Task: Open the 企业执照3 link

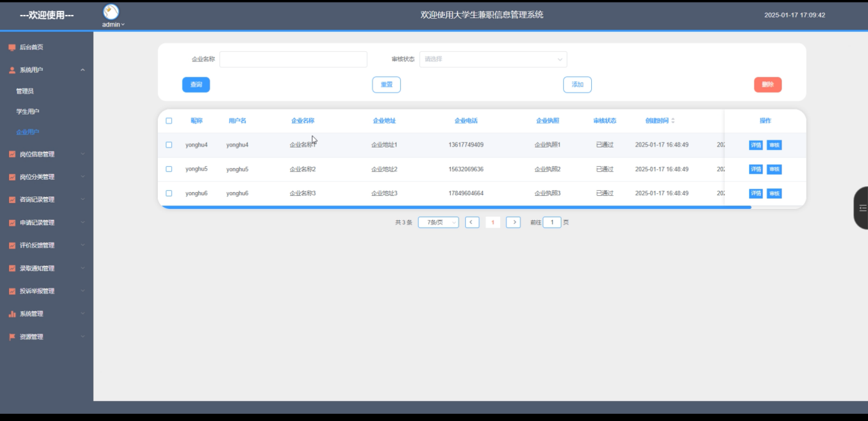Action: click(x=548, y=193)
